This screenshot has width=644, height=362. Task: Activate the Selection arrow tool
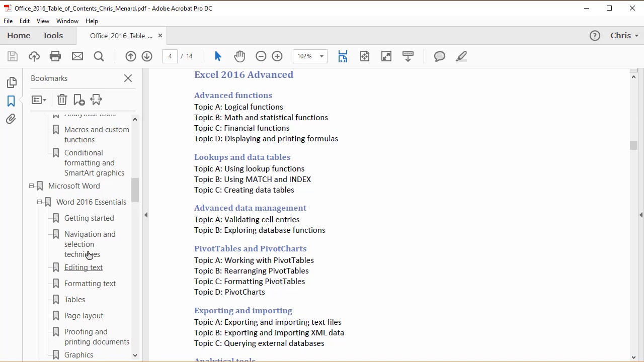[218, 56]
